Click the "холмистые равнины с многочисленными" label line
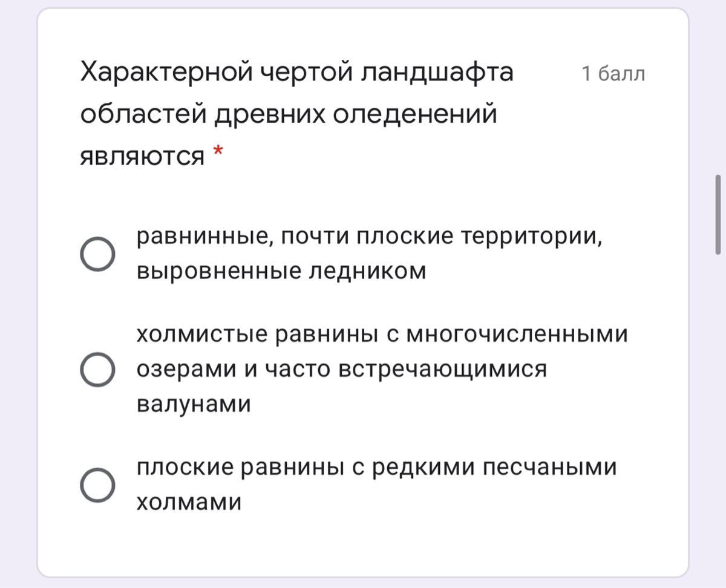 pos(382,334)
